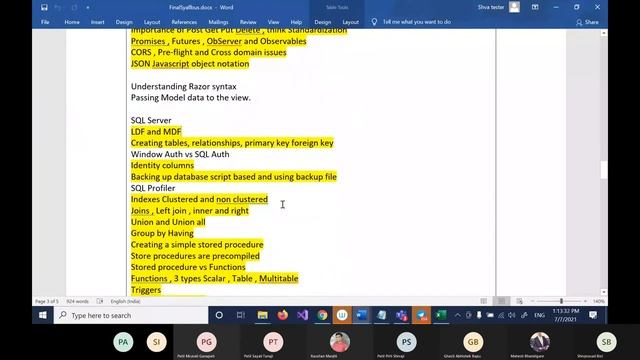
Task: Open File Explorer from taskbar
Action: tap(262, 315)
